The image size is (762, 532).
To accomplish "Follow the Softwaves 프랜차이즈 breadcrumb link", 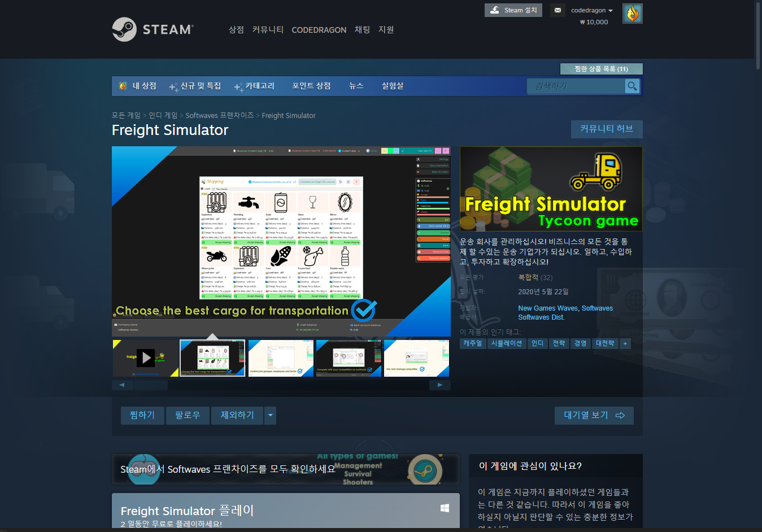I will (220, 115).
